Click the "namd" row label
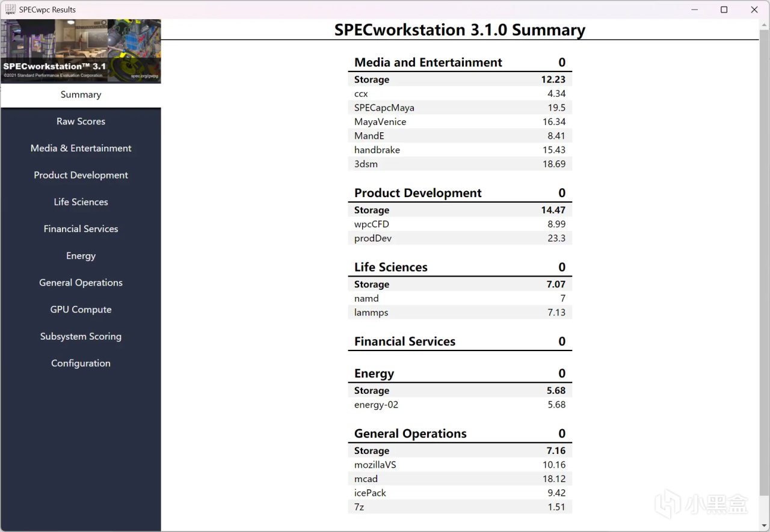The image size is (770, 532). pos(366,299)
